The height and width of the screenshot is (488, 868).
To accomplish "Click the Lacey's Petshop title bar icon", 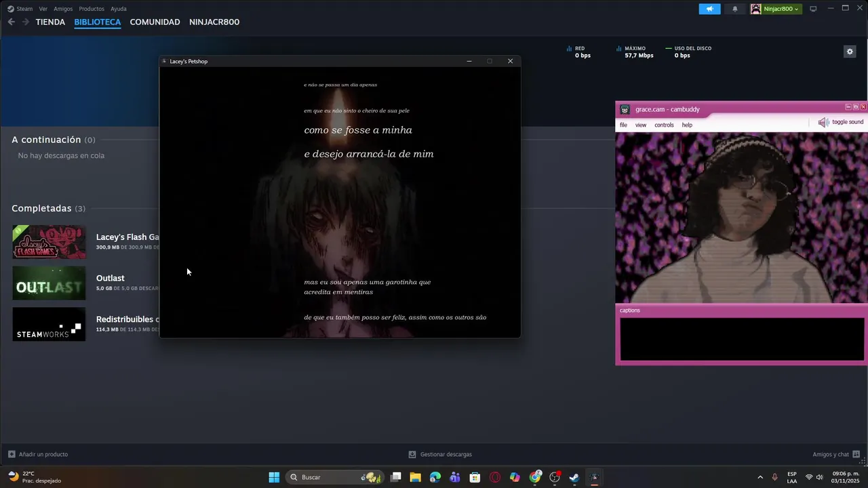I will pyautogui.click(x=164, y=61).
